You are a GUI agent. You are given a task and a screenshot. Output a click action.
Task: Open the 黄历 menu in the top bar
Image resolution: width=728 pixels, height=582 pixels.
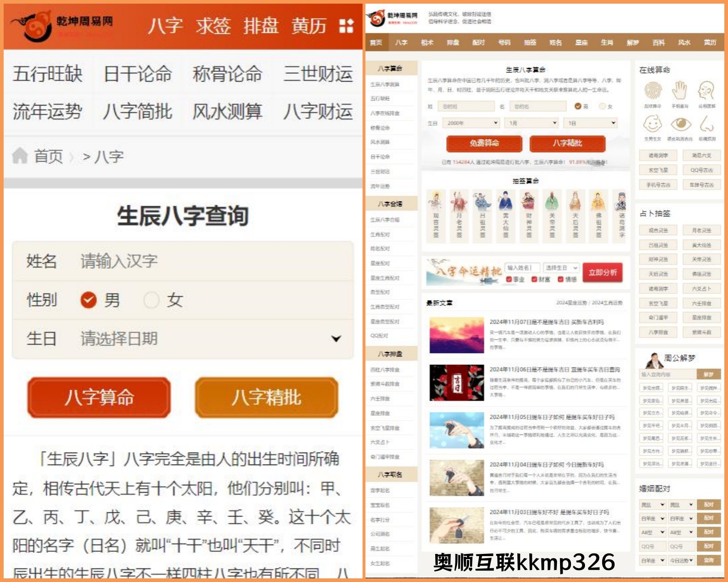tap(310, 25)
